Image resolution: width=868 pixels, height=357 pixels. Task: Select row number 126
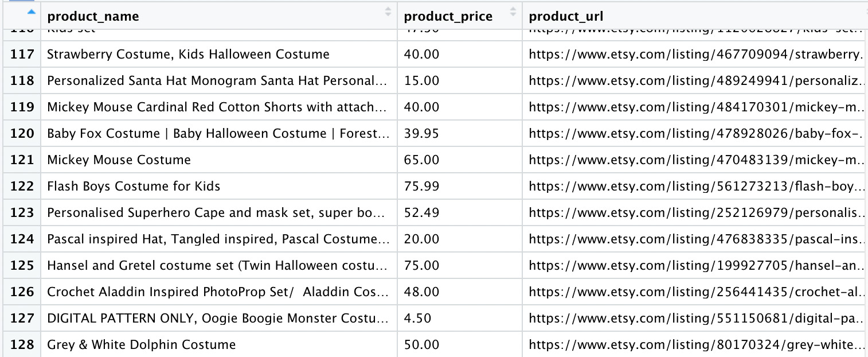click(x=22, y=292)
